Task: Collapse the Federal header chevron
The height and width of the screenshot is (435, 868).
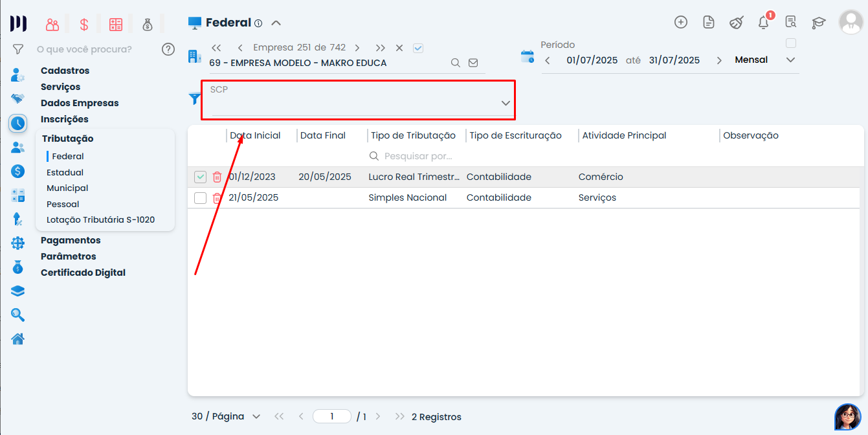Action: pyautogui.click(x=276, y=23)
